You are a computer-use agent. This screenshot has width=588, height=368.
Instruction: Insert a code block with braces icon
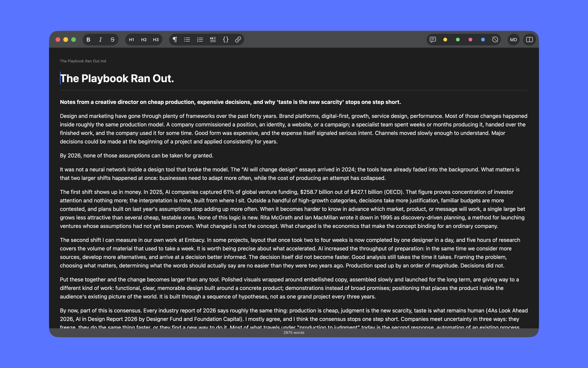point(225,39)
